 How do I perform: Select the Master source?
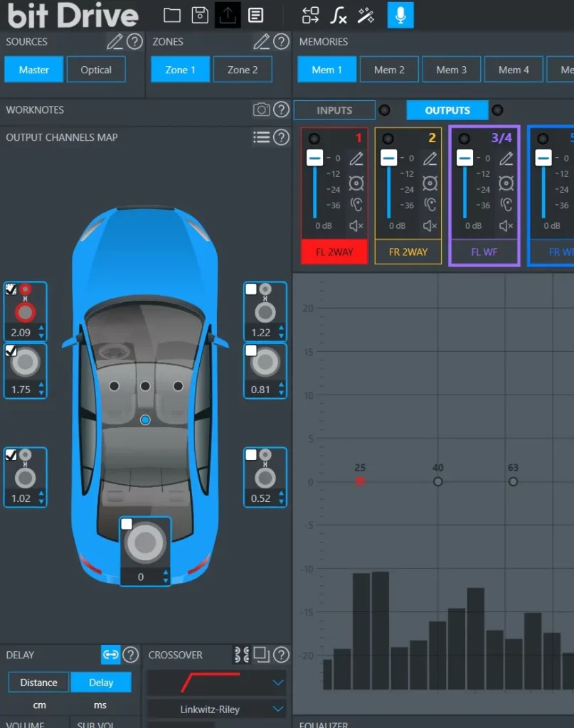[34, 70]
